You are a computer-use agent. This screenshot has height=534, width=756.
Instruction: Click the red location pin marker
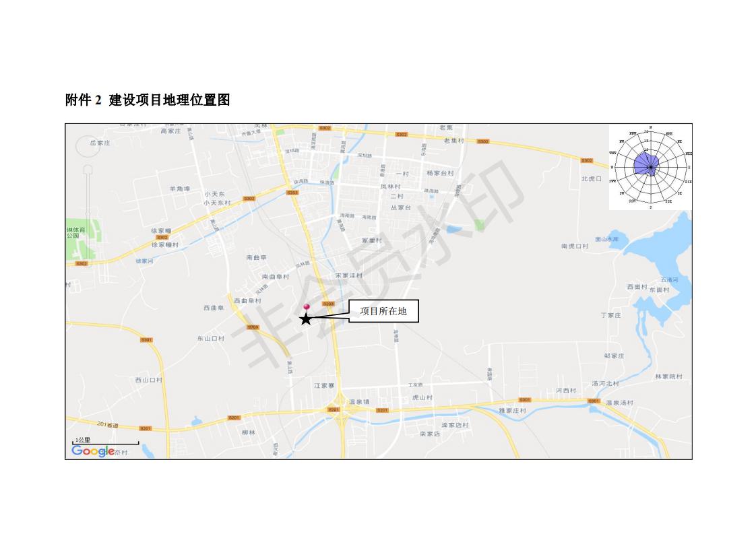[306, 307]
